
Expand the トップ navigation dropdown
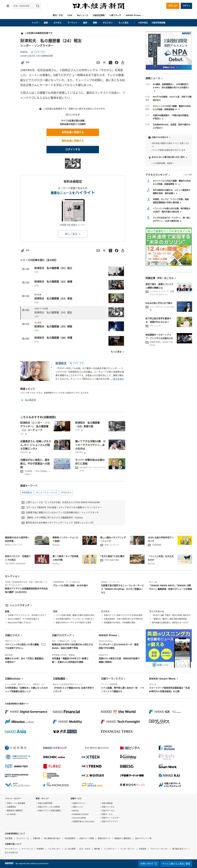click(36, 23)
